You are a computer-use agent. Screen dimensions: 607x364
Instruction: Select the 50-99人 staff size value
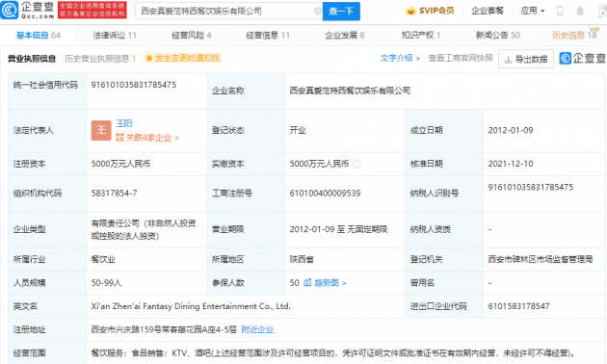click(106, 283)
